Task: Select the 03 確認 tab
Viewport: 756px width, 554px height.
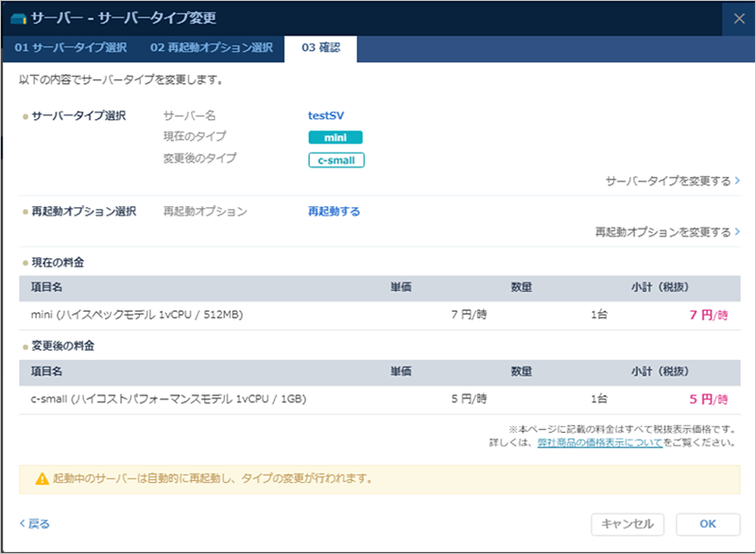Action: (x=320, y=48)
